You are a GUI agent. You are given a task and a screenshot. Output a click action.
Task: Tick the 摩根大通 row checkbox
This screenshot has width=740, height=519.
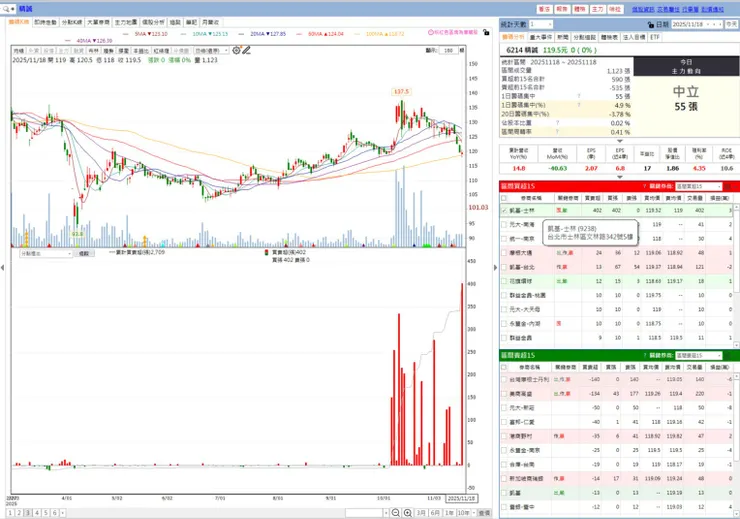(x=504, y=253)
